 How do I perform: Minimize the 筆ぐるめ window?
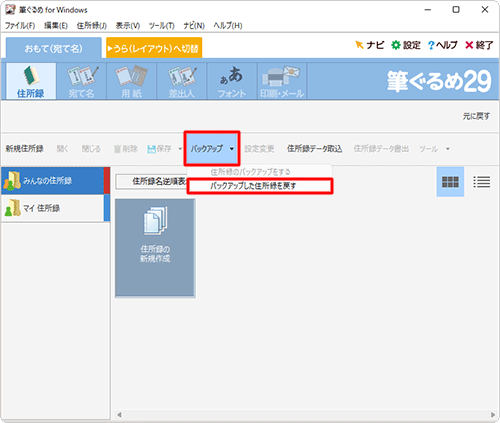[428, 10]
